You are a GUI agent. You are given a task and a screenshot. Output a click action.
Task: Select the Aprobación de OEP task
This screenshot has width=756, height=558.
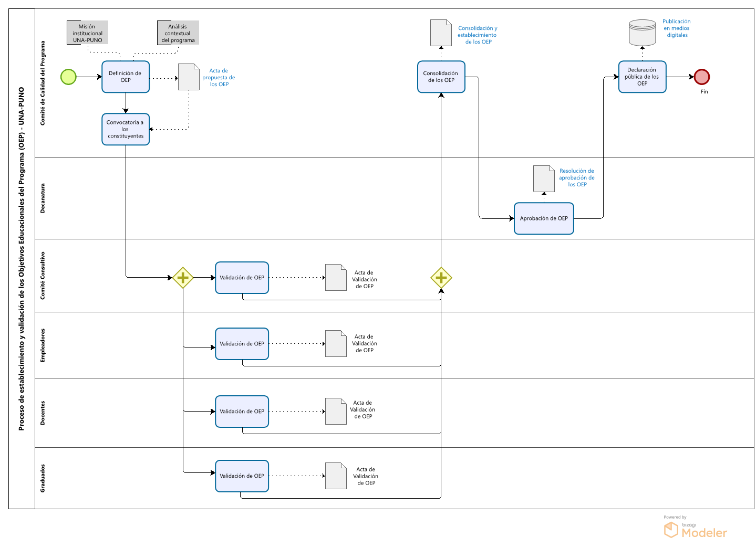544,218
